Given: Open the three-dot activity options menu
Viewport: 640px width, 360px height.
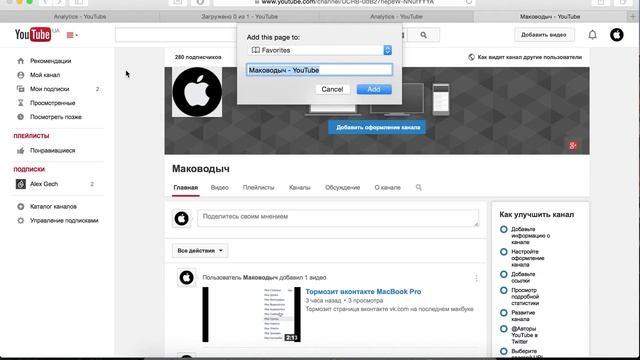Looking at the screenshot, I should pos(476,278).
